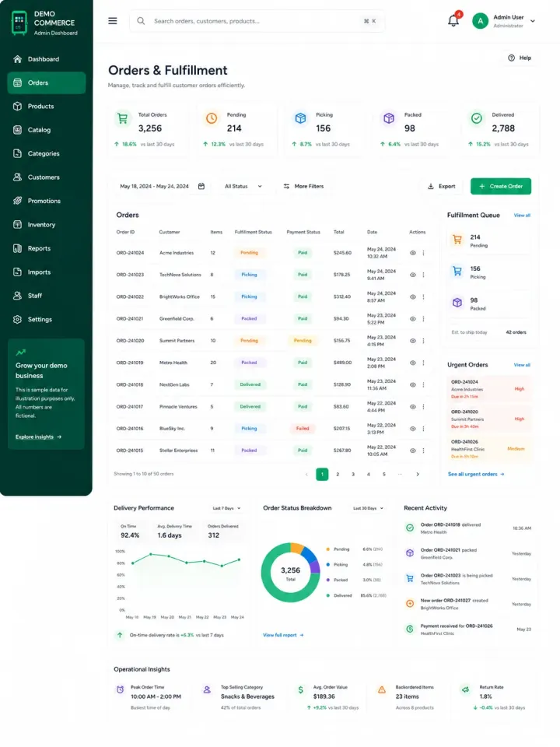Screen dimensions: 560x747
Task: Click the Picking legend color dot
Action: coord(327,565)
